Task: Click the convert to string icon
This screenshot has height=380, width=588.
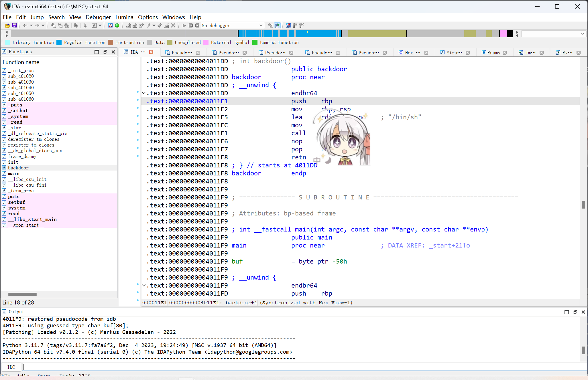Action: tap(141, 25)
